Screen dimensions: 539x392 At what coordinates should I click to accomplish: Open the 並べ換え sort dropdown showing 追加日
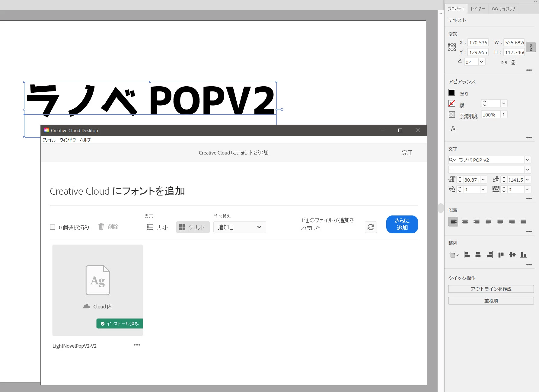(x=240, y=227)
